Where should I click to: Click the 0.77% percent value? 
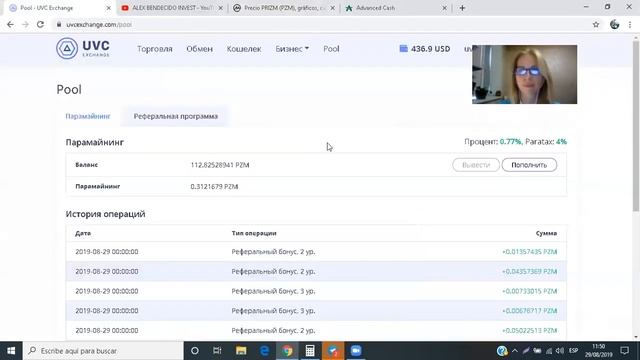510,142
